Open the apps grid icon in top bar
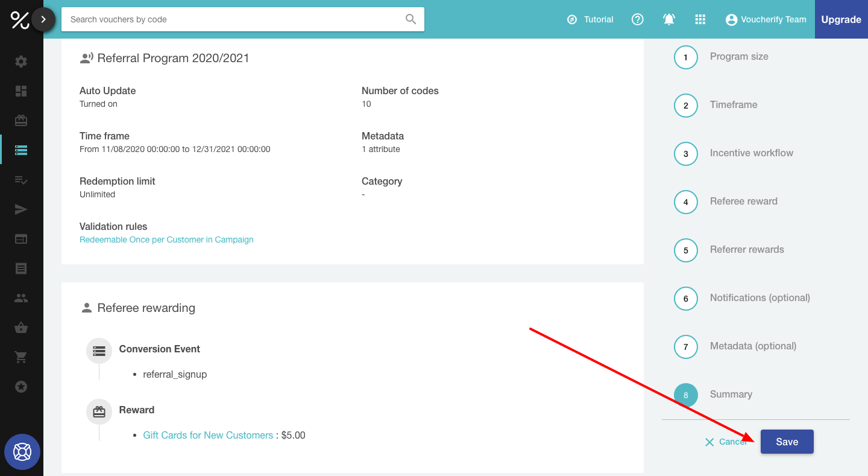This screenshot has width=868, height=476. [700, 19]
